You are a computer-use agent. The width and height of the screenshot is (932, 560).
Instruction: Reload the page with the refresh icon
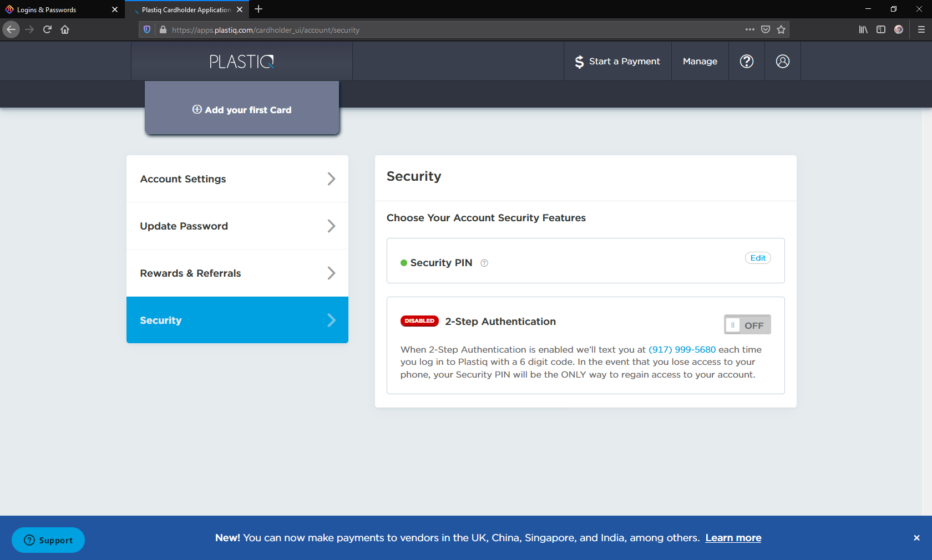[47, 29]
